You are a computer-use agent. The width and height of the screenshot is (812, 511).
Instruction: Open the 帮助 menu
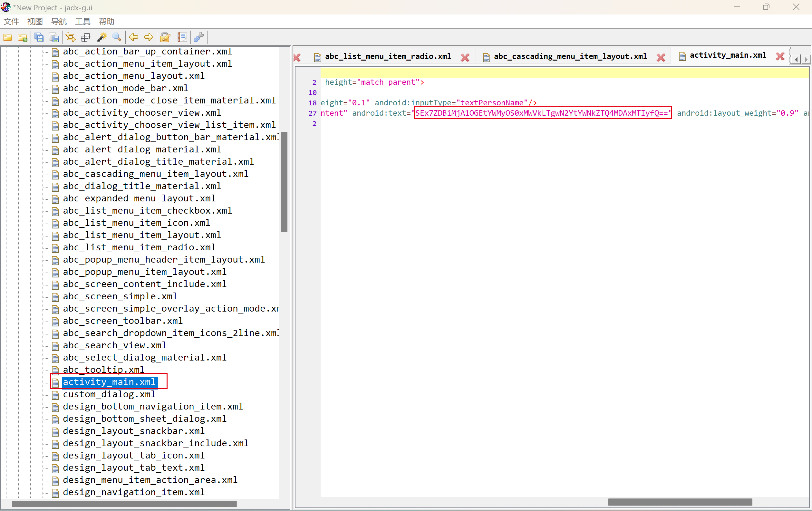107,22
